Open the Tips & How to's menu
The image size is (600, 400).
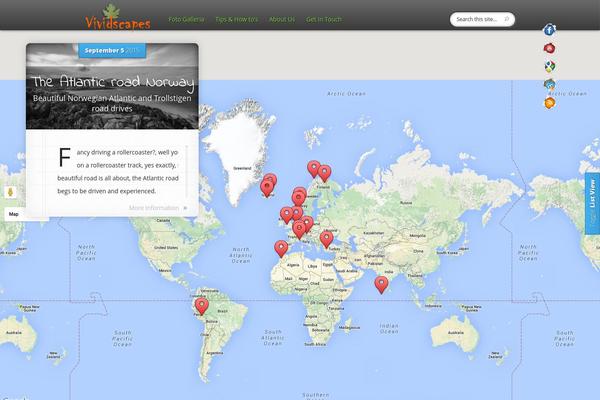click(236, 19)
